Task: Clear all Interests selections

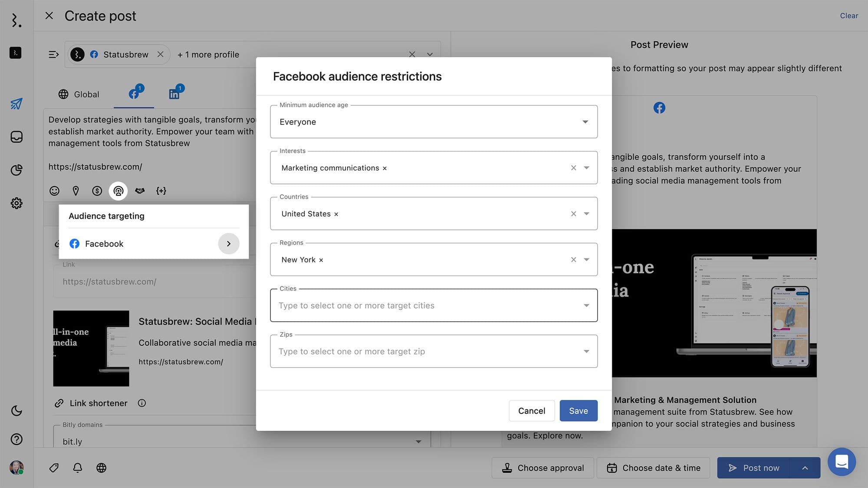Action: tap(573, 168)
